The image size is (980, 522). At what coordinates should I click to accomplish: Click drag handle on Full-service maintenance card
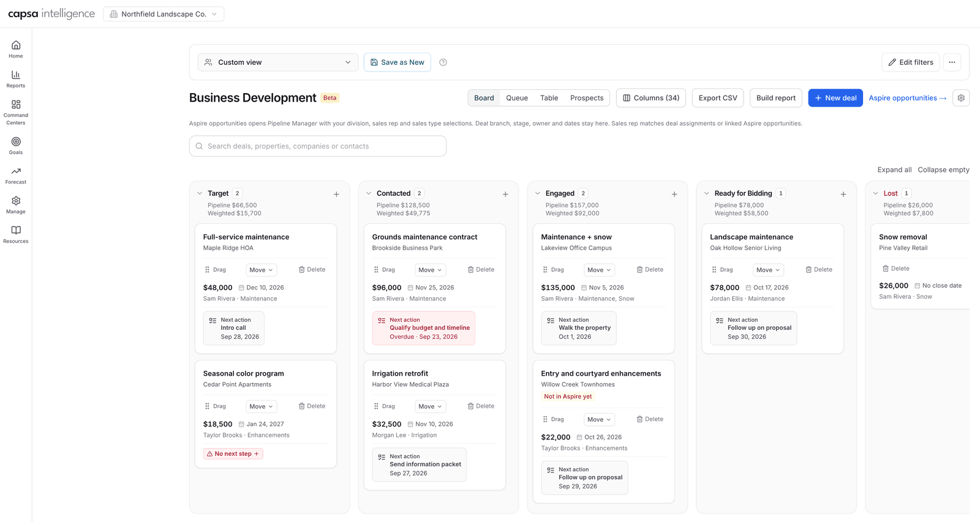(x=215, y=270)
